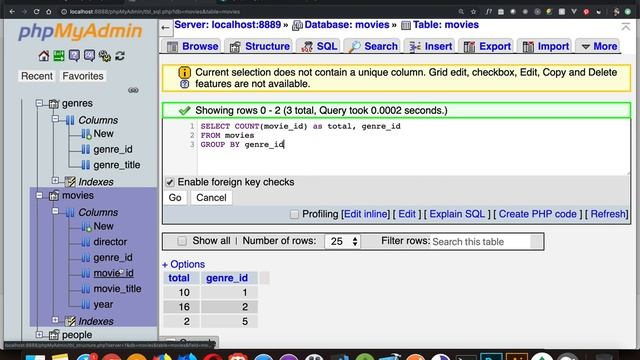Expand movies Indexes node
The image size is (640, 360).
coord(55,320)
